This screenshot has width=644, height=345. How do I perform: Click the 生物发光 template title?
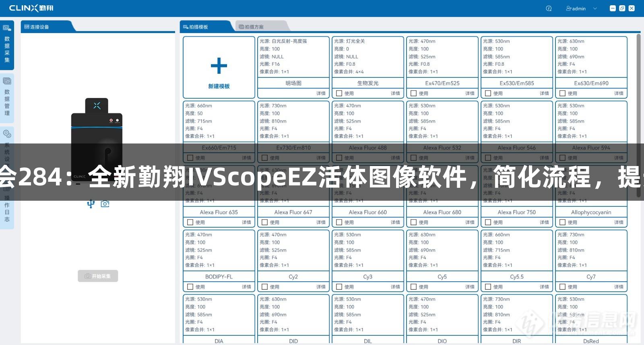point(368,83)
